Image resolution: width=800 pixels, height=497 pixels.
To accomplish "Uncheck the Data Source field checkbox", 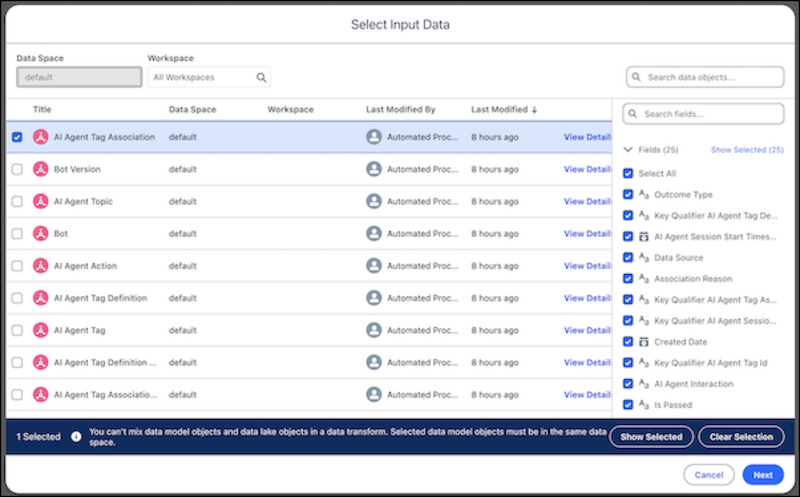I will click(x=628, y=257).
